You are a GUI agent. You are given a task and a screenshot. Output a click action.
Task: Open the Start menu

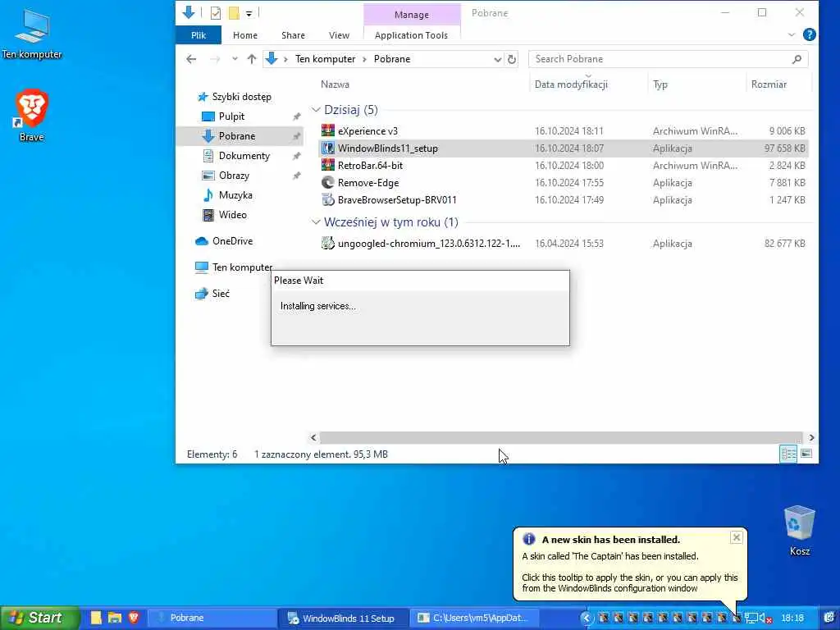40,619
